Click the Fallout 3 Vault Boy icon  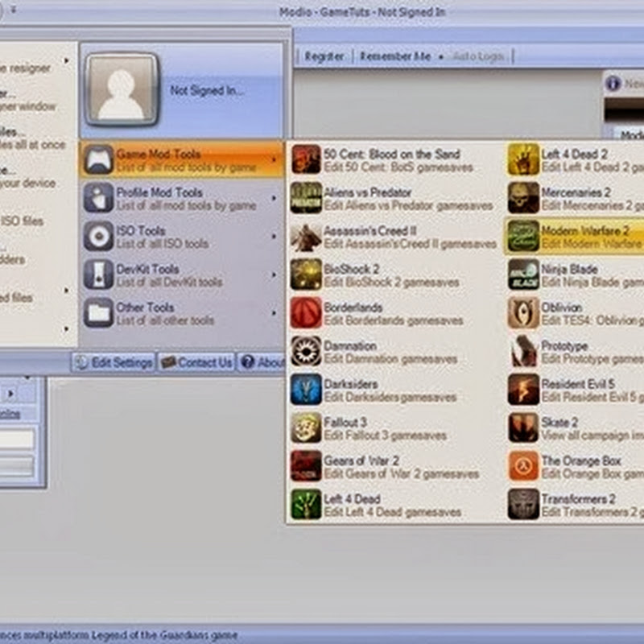pos(306,427)
